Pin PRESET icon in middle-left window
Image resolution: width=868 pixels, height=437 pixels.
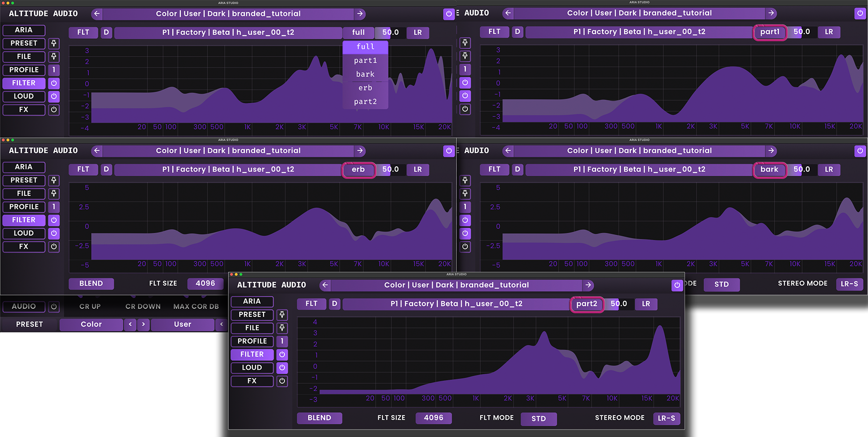[54, 180]
